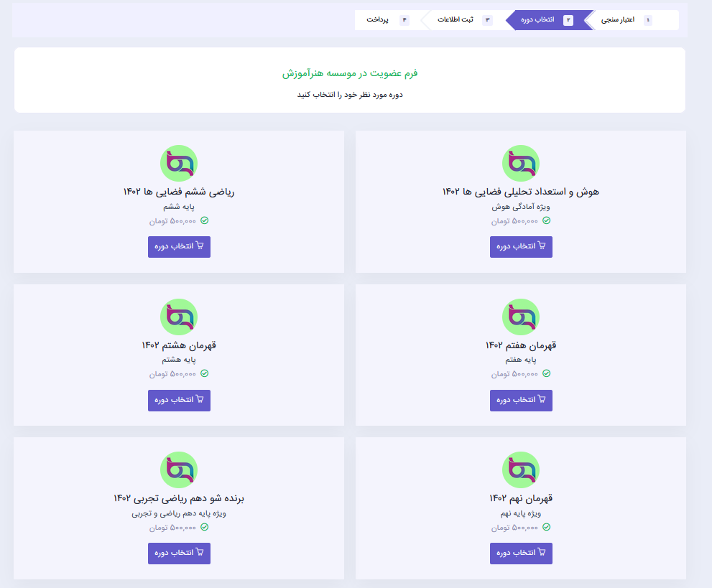Viewport: 712px width, 588px height.
Task: Add قهرمان نهم ۱۴۰۲ course via button
Action: pyautogui.click(x=521, y=554)
